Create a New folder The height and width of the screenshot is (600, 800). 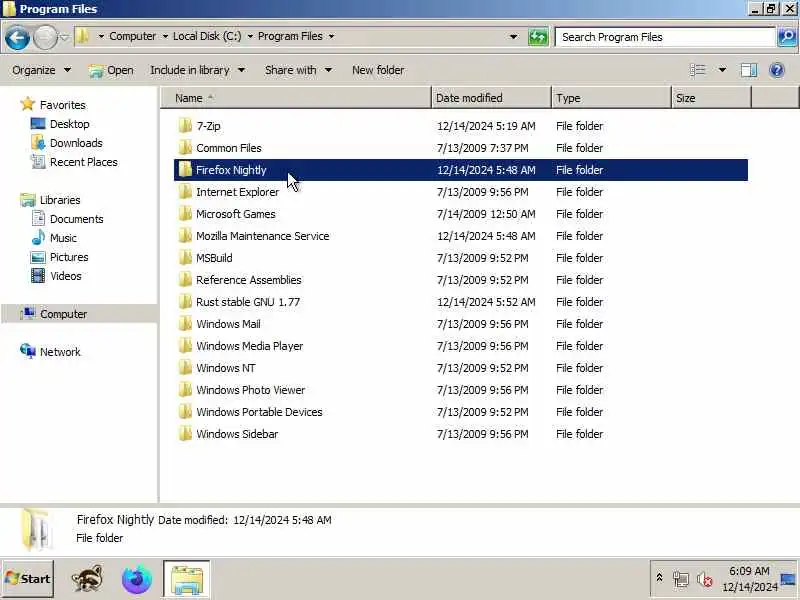click(378, 70)
